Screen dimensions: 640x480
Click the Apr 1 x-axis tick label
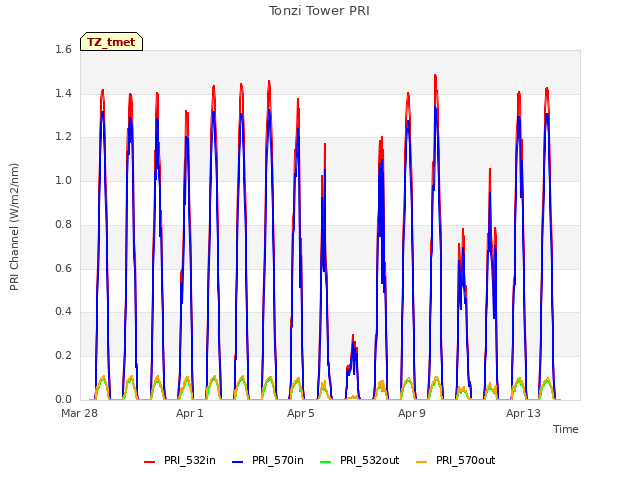(x=189, y=413)
